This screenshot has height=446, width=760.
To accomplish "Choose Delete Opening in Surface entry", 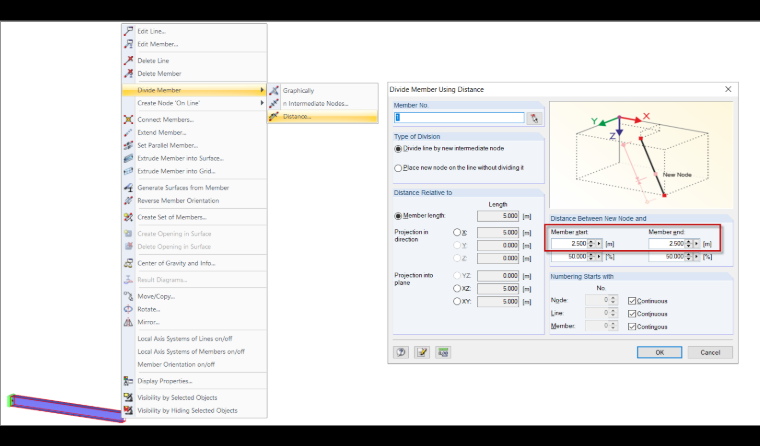I will [194, 247].
